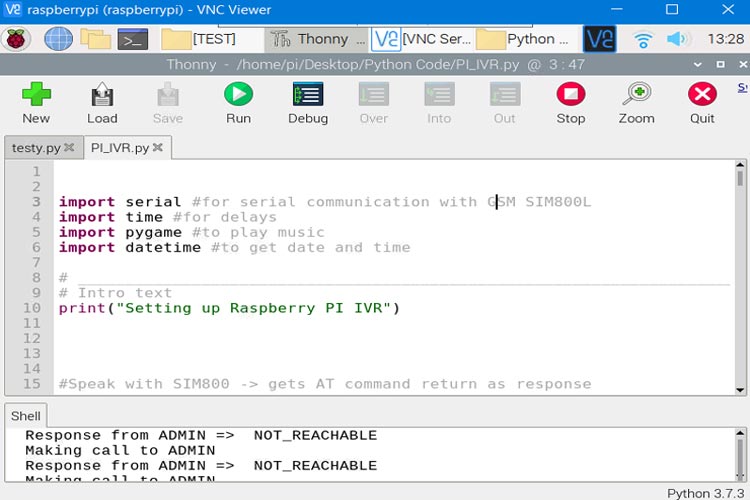Open the Wi-Fi network menu
The height and width of the screenshot is (500, 750).
643,39
